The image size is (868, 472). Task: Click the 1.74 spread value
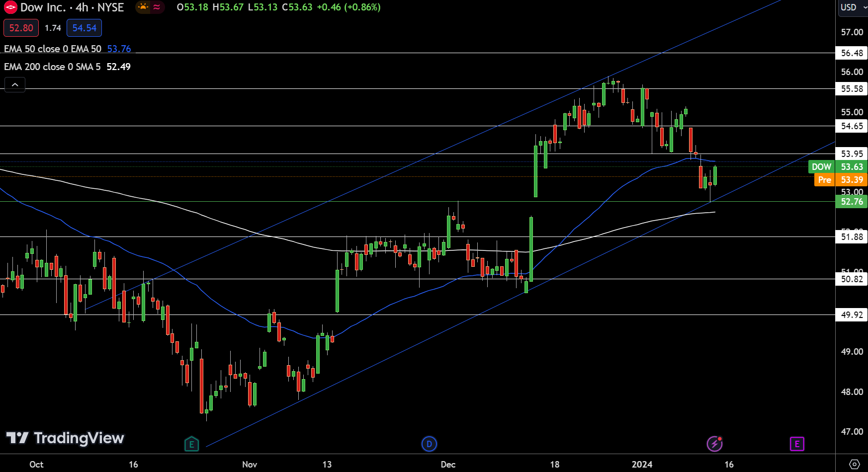53,28
